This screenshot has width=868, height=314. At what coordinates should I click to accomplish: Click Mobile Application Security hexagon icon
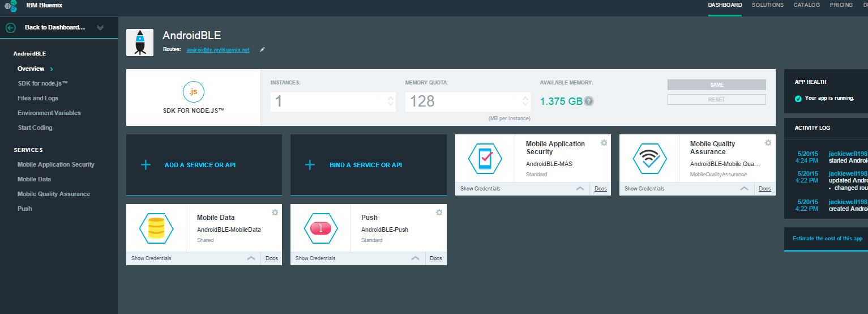[x=485, y=159]
